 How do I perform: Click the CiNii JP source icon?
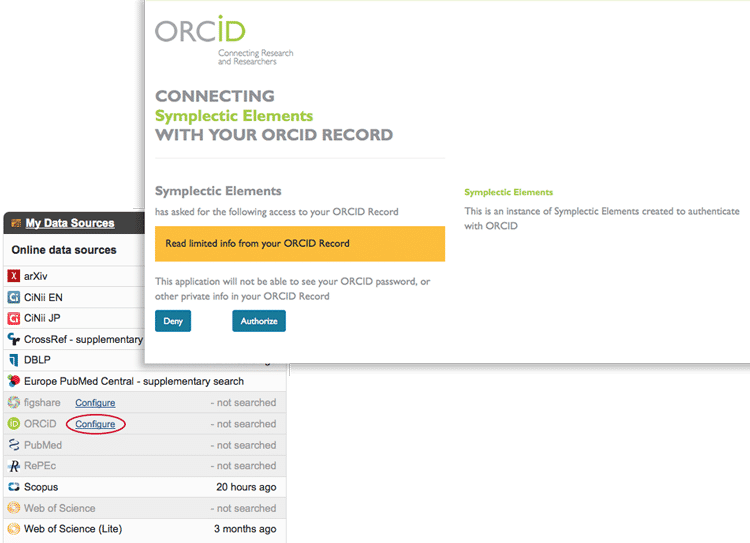click(14, 318)
